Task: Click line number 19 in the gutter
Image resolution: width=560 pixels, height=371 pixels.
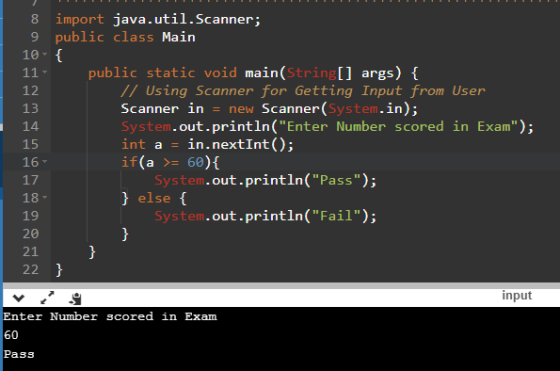Action: (30, 216)
